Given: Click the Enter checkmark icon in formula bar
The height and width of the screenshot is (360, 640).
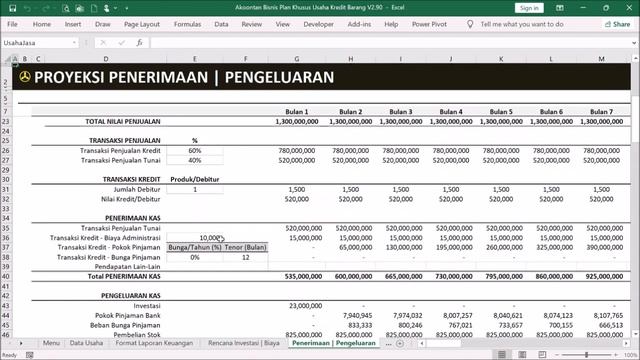Looking at the screenshot, I should pyautogui.click(x=121, y=42).
